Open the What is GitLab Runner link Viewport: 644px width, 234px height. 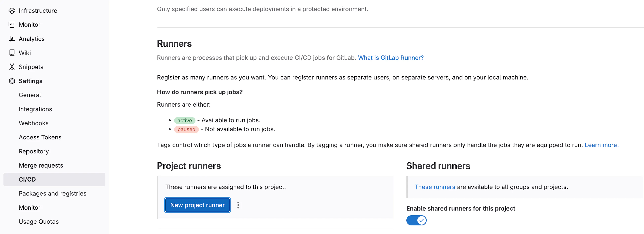click(x=390, y=57)
